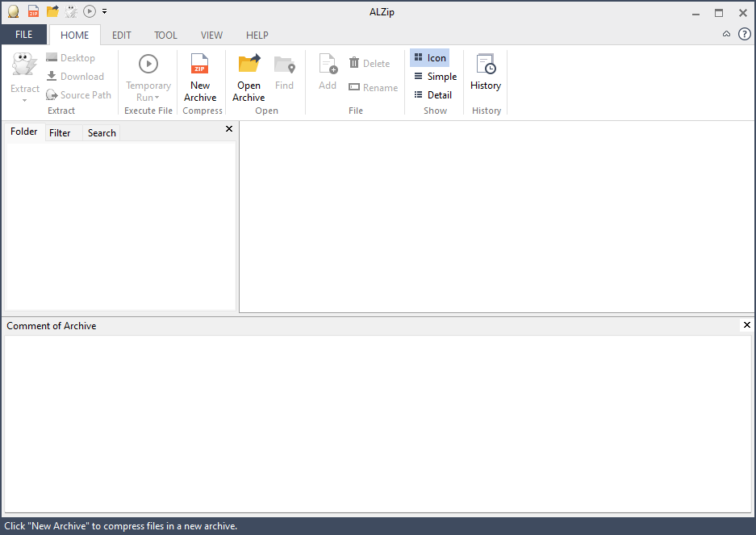Select the Filter tab in side panel

point(60,133)
